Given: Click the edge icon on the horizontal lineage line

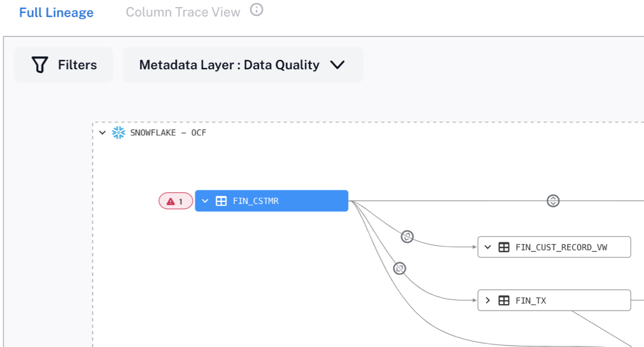Looking at the screenshot, I should (x=553, y=201).
